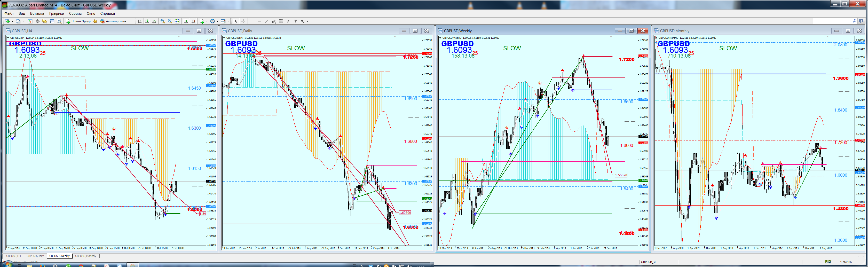The height and width of the screenshot is (267, 868).
Task: Tile chart windows icon
Action: [x=177, y=21]
